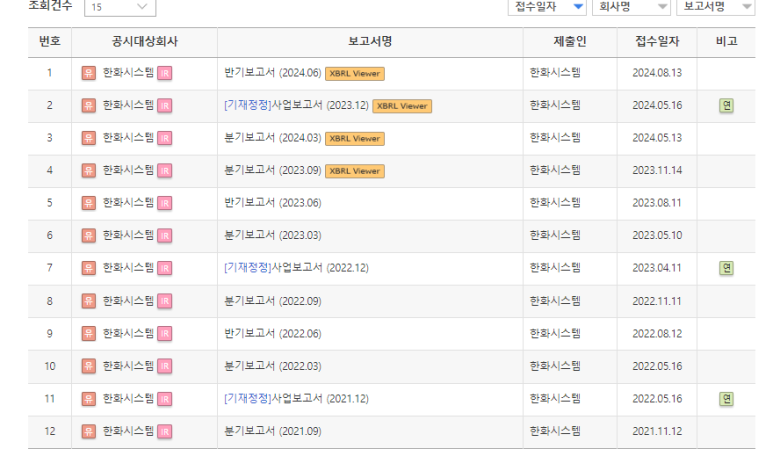Click the 번호 column header
The height and width of the screenshot is (449, 773).
tap(50, 41)
